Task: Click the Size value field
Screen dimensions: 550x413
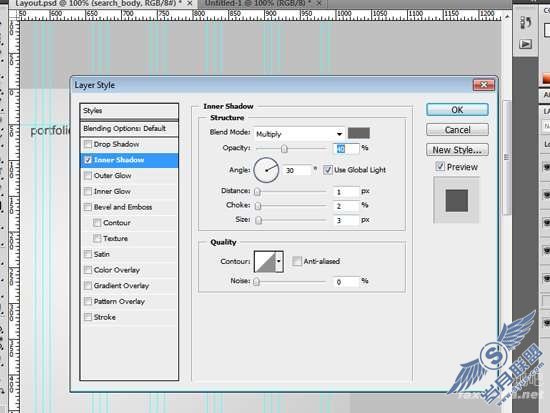Action: pyautogui.click(x=346, y=220)
